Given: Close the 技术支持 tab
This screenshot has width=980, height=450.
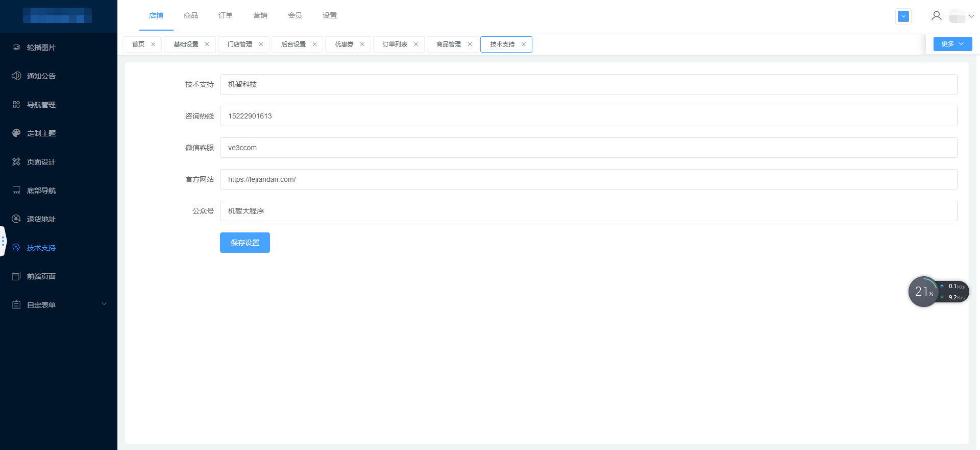Looking at the screenshot, I should [524, 44].
